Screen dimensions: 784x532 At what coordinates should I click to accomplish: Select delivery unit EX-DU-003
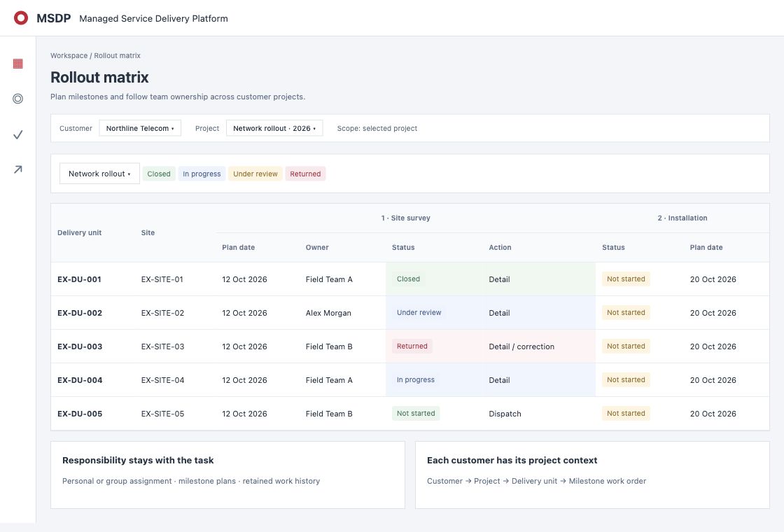(80, 346)
